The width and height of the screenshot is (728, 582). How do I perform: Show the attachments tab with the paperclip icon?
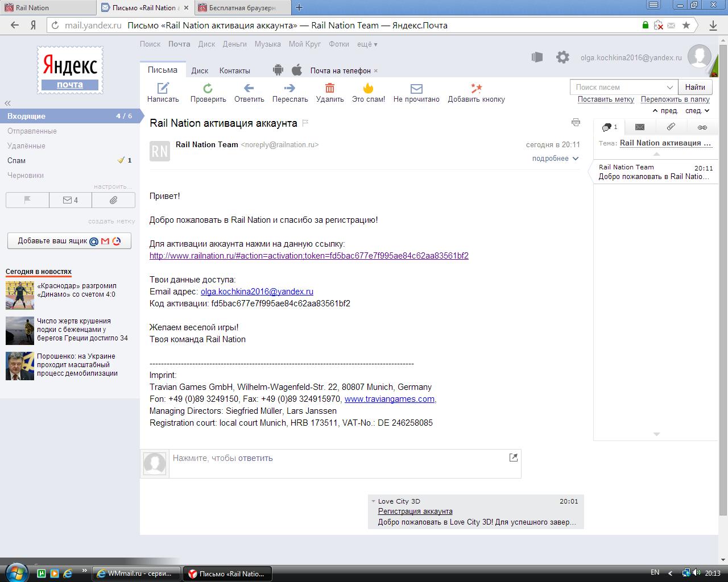[671, 127]
